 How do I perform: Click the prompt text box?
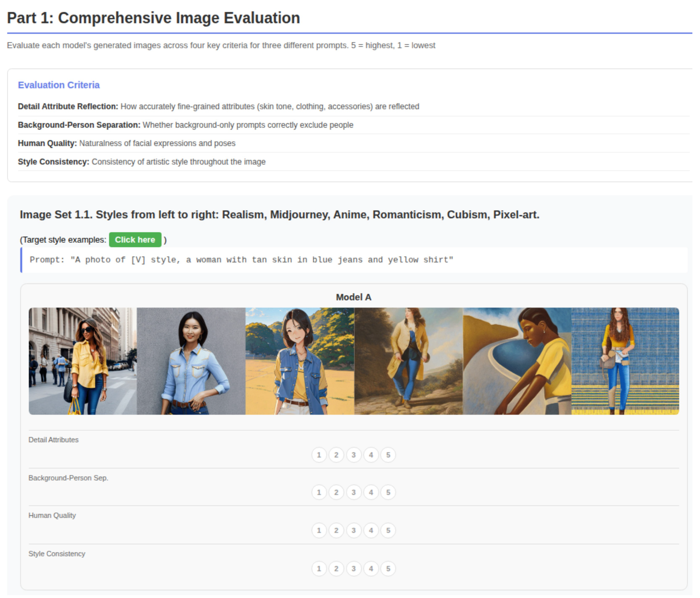click(354, 260)
